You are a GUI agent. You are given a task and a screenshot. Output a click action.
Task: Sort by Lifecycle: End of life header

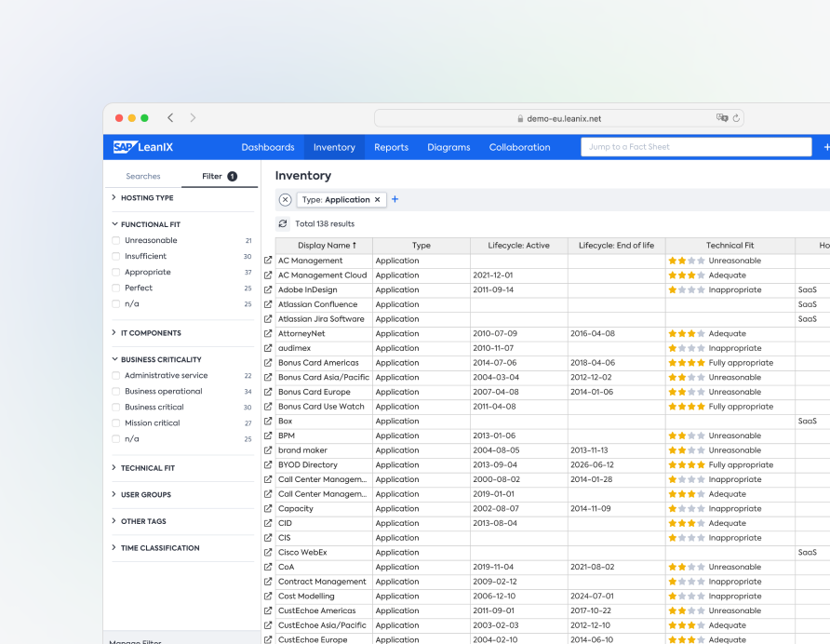616,245
